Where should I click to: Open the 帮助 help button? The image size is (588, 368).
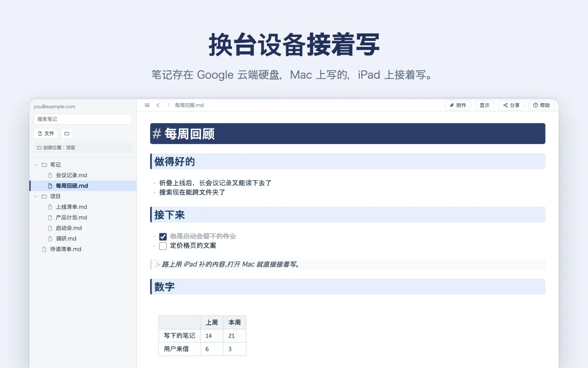coord(541,105)
